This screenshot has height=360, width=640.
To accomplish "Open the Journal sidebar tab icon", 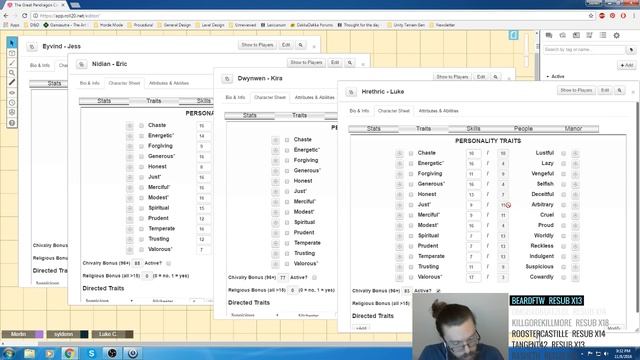I will (x=576, y=36).
